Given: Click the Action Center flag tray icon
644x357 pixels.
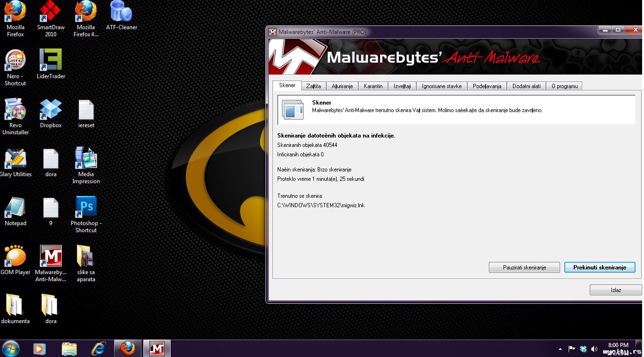Looking at the screenshot, I should point(572,349).
